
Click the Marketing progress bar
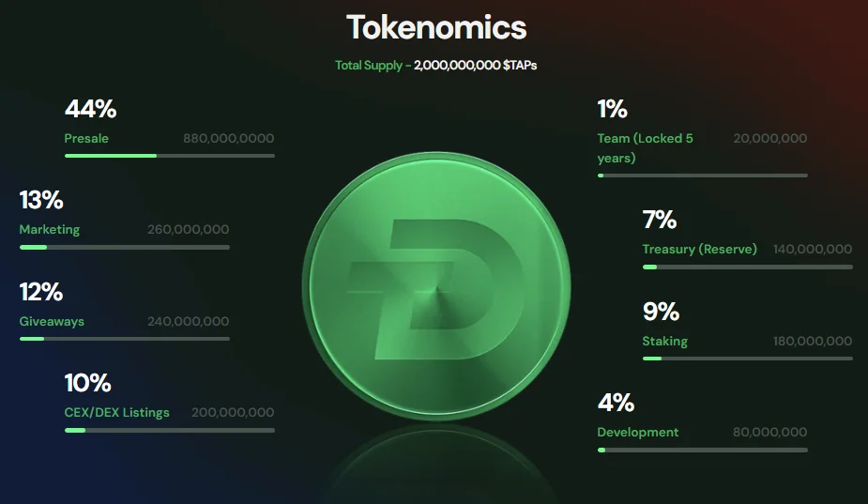click(124, 247)
